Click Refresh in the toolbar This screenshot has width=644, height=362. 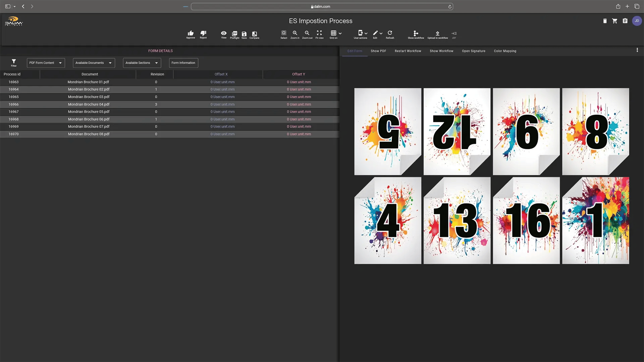coord(390,33)
